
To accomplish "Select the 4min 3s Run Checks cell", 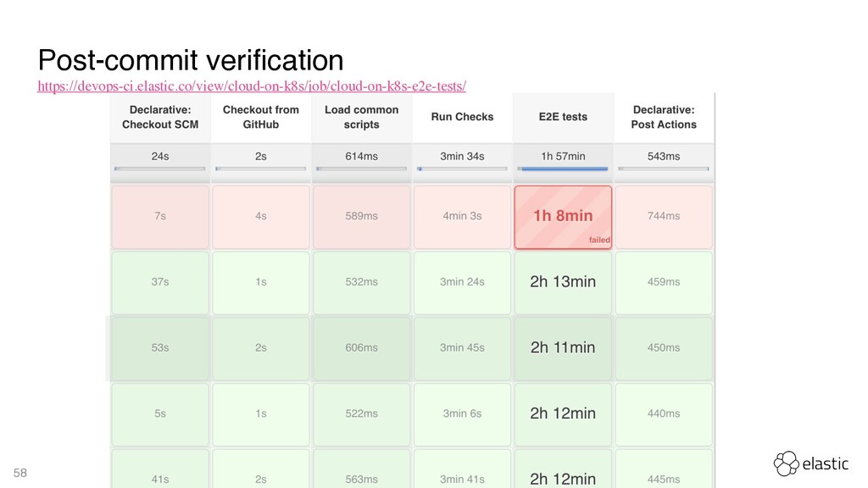I will click(462, 217).
